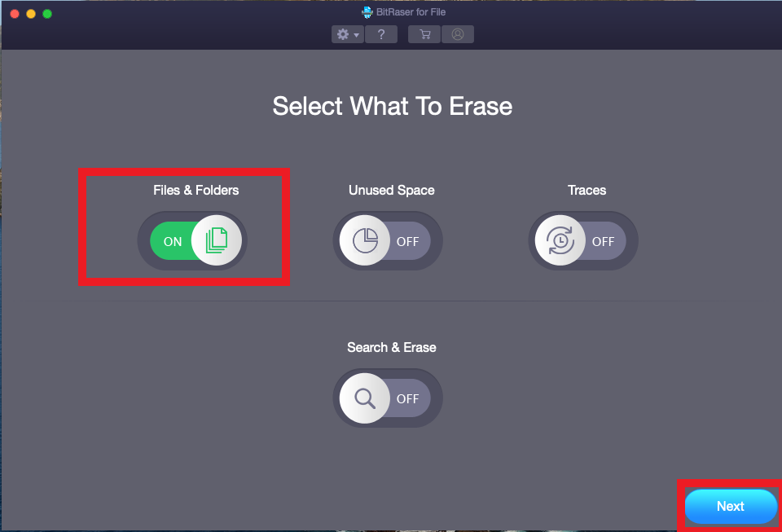Click the Search & Erase label
The image size is (782, 532).
point(392,347)
